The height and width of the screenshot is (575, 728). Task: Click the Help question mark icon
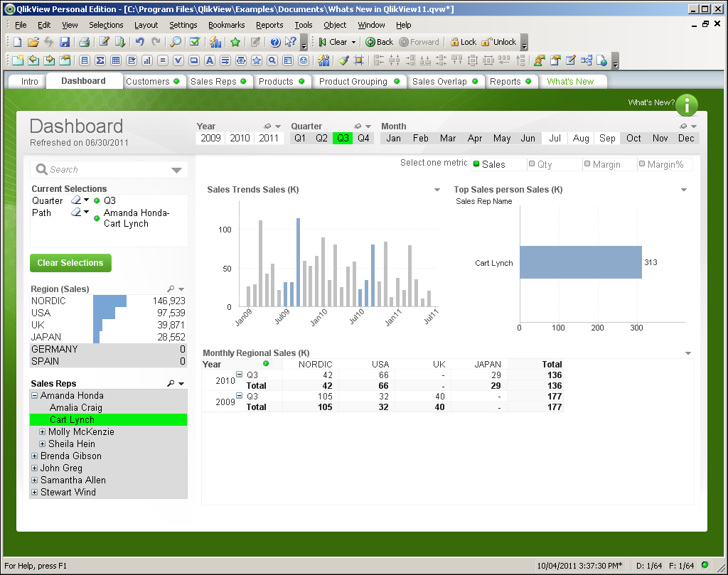(x=275, y=42)
